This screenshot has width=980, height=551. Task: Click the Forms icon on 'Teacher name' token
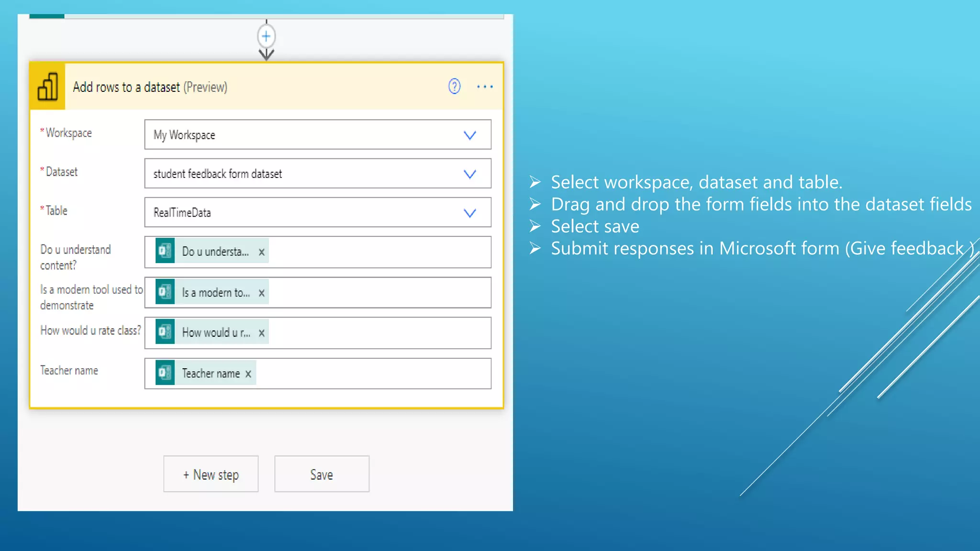point(165,373)
